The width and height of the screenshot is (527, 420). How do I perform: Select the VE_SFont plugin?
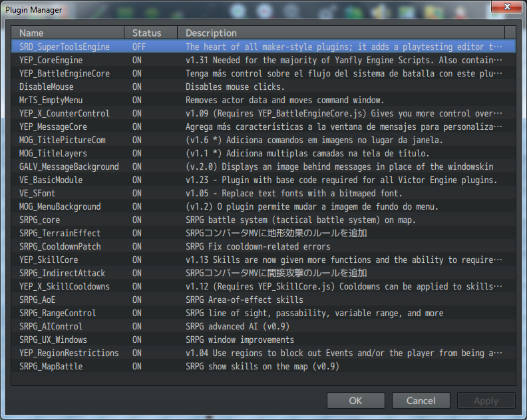click(x=263, y=193)
